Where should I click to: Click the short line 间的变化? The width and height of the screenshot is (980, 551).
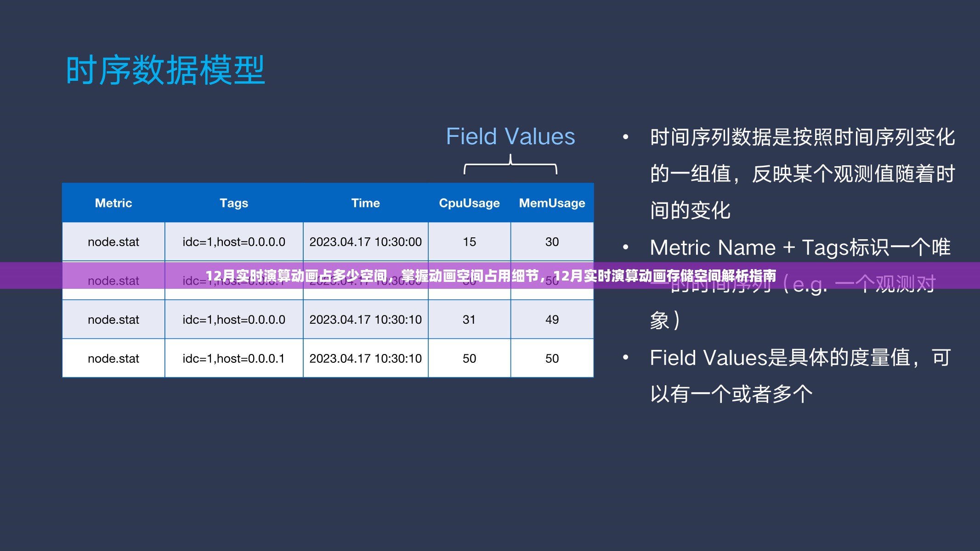(690, 211)
